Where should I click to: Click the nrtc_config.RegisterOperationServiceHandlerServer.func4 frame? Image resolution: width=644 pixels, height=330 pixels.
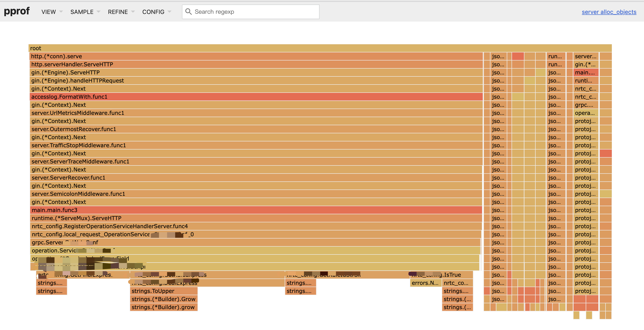tap(256, 226)
